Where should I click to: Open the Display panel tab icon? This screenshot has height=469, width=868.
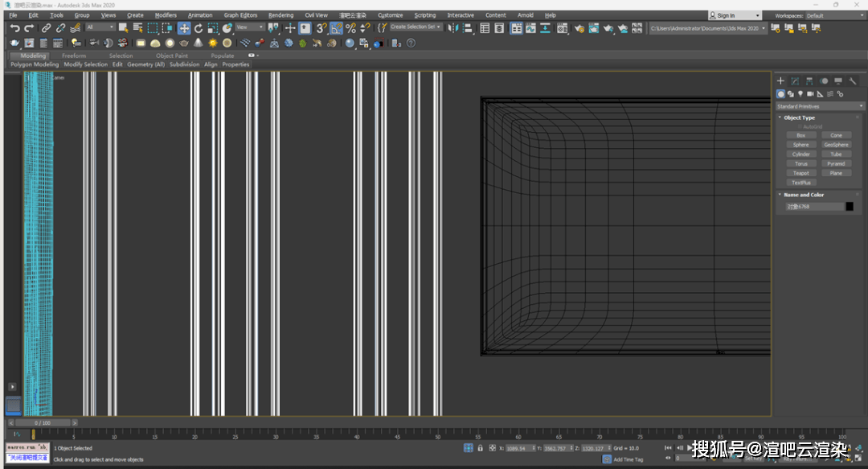tap(838, 81)
